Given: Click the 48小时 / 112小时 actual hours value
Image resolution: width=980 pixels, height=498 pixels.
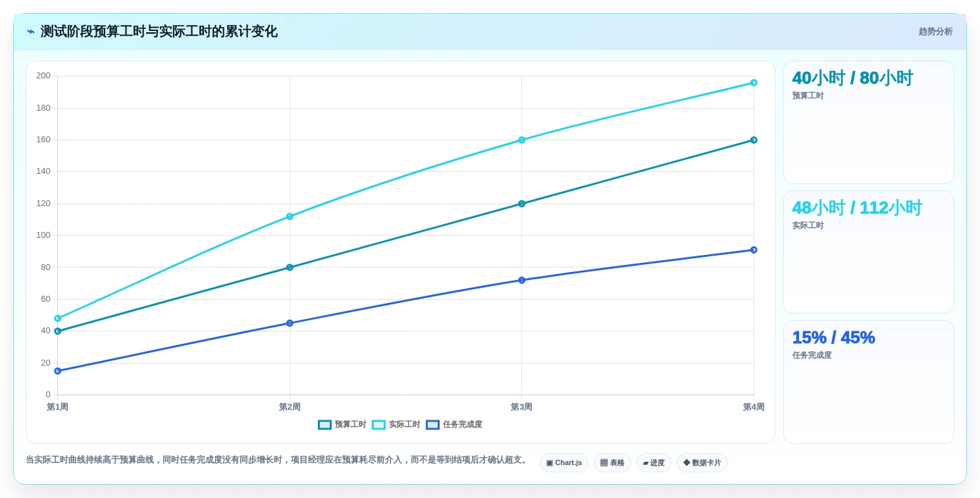Looking at the screenshot, I should tap(857, 208).
